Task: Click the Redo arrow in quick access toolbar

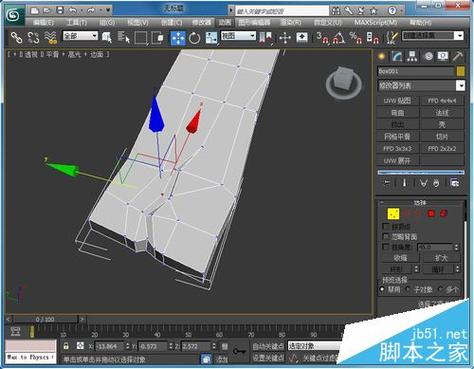Action: [91, 11]
